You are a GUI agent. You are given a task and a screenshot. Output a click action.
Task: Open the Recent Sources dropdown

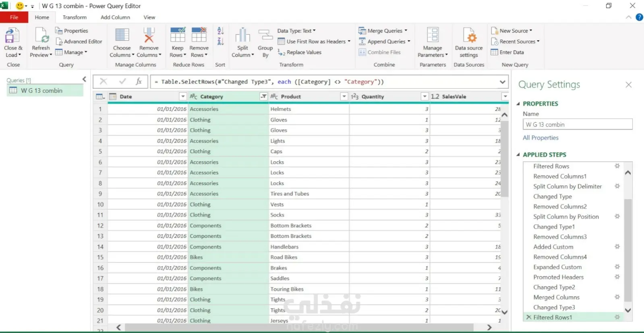point(515,42)
